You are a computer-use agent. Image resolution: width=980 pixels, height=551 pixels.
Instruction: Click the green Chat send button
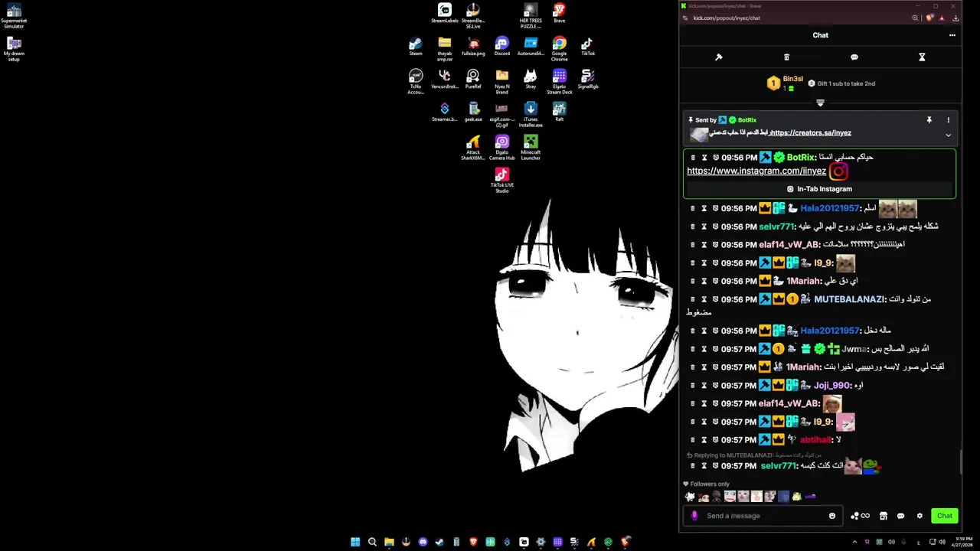[945, 516]
